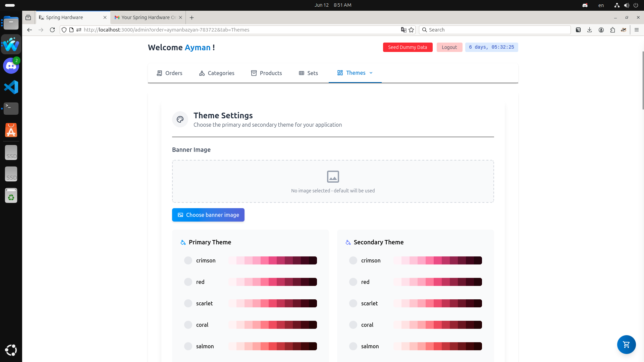Click the Primary crimson color palette strip

(273, 260)
